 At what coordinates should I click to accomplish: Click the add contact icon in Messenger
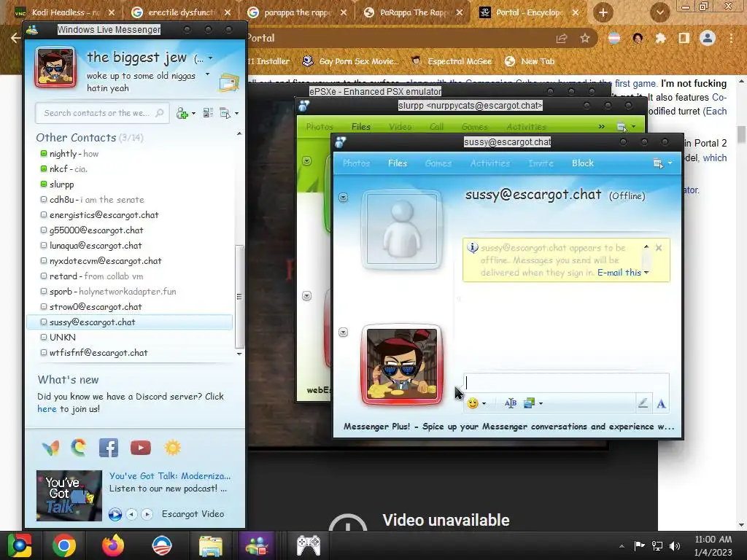click(x=182, y=113)
